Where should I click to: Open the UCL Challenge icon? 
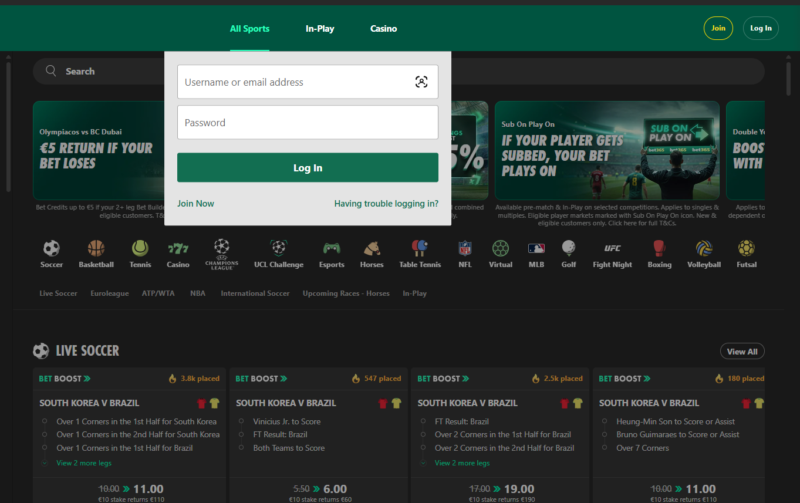click(x=279, y=248)
